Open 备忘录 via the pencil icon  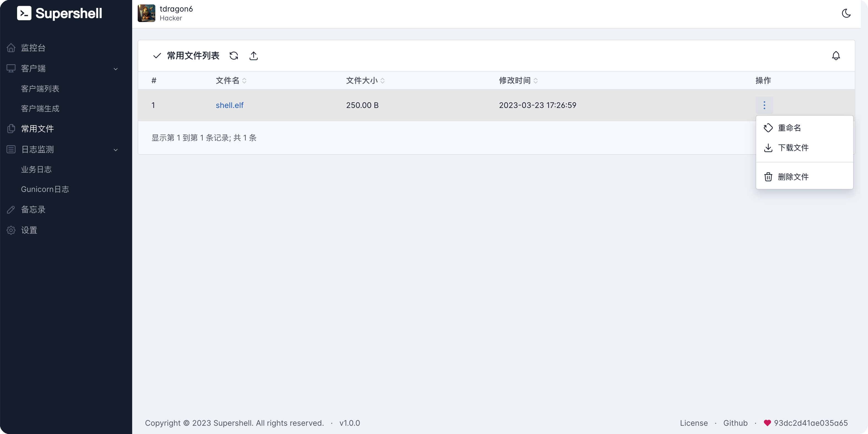pos(11,209)
